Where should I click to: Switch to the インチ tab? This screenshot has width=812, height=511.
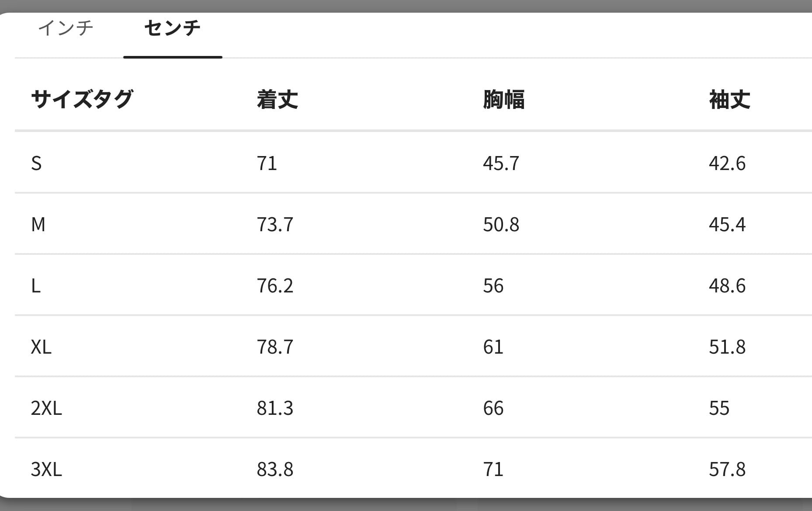pyautogui.click(x=66, y=28)
